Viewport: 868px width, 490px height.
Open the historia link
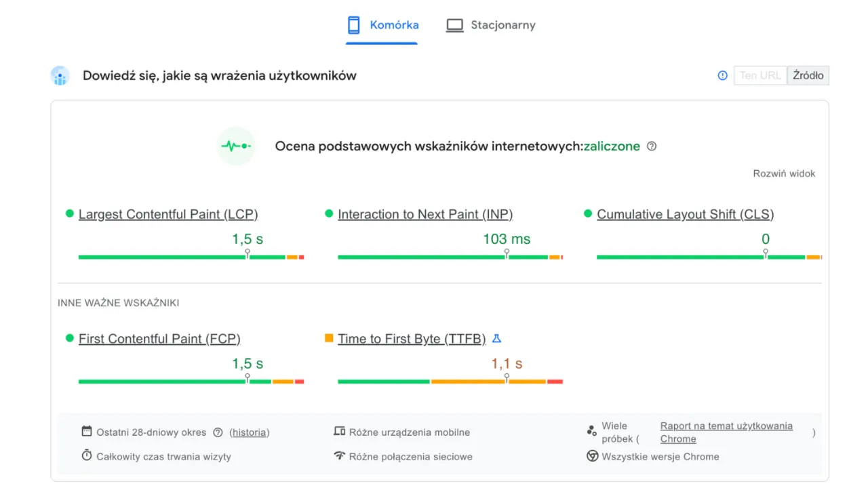coord(249,432)
